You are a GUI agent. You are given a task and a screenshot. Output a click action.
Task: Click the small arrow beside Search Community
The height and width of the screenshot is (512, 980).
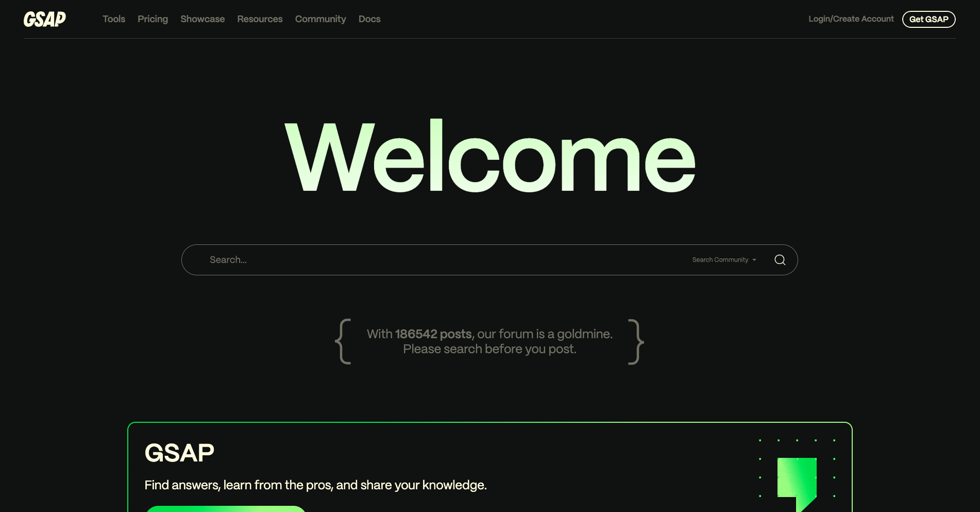click(754, 260)
